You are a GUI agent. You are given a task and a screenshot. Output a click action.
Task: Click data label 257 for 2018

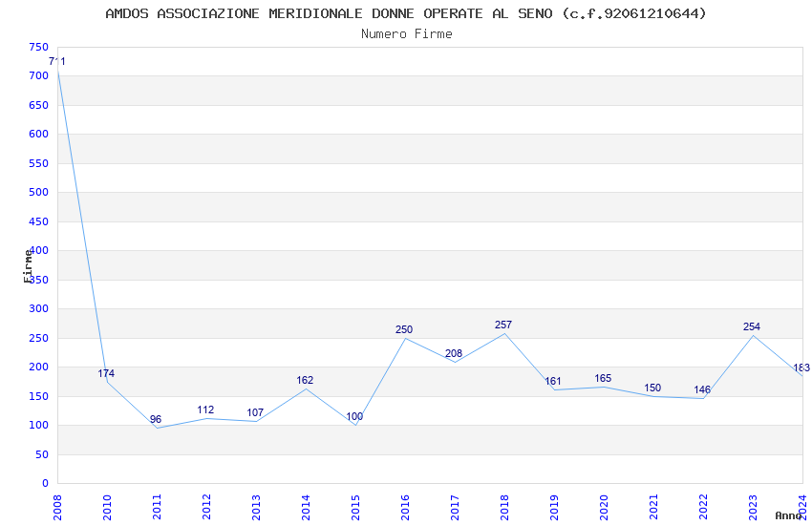503,325
